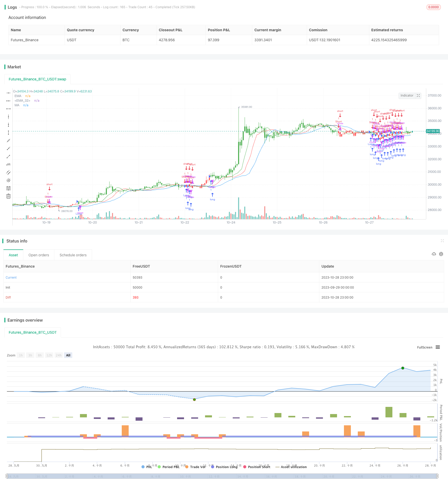
Task: Click the commission value USDT:132.1901601
Action: click(324, 40)
